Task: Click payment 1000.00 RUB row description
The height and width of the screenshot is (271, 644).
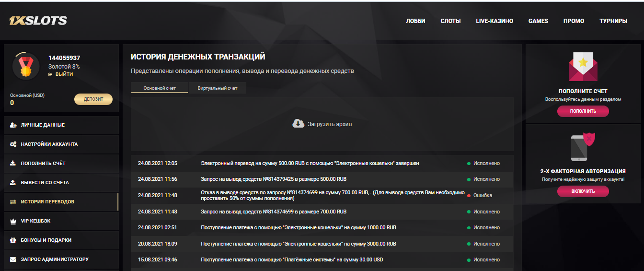Action: pos(299,228)
